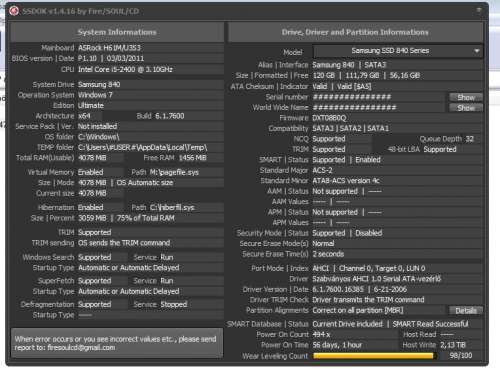This screenshot has height=369, width=500.
Task: Click the Mainboard ASRock value field
Action: [x=150, y=48]
